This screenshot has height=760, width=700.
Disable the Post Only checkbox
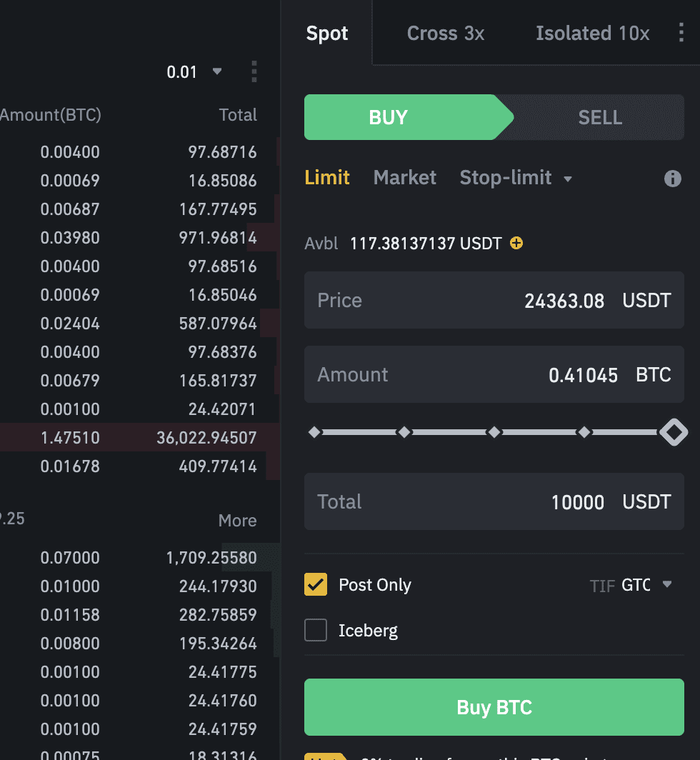coord(316,585)
